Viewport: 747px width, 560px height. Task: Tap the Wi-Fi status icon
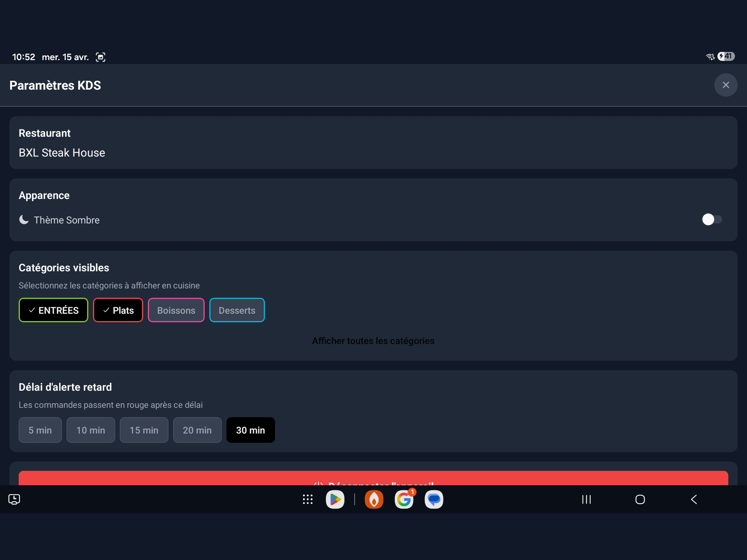710,56
